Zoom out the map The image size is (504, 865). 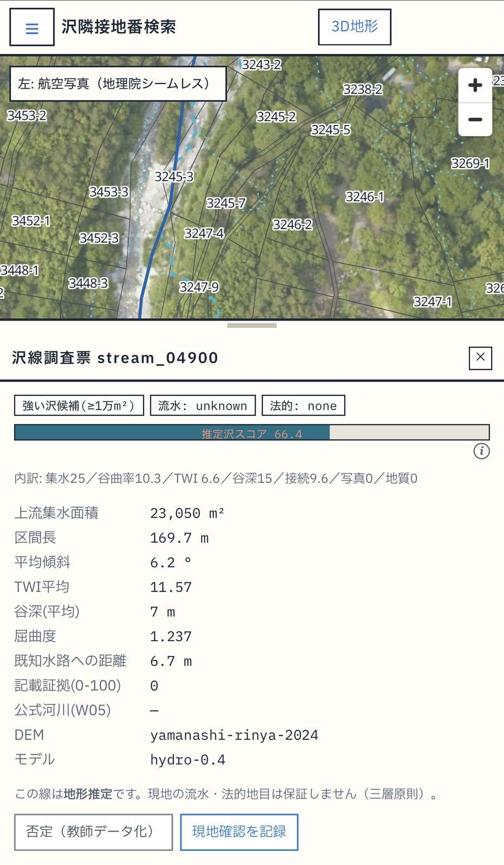[x=475, y=119]
